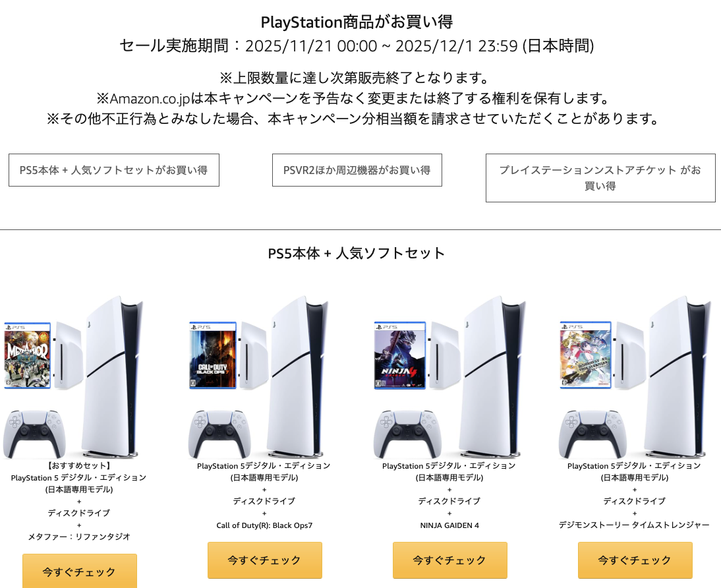
Task: Open the メタファー：リファンタジオ text link
Action: (x=79, y=537)
